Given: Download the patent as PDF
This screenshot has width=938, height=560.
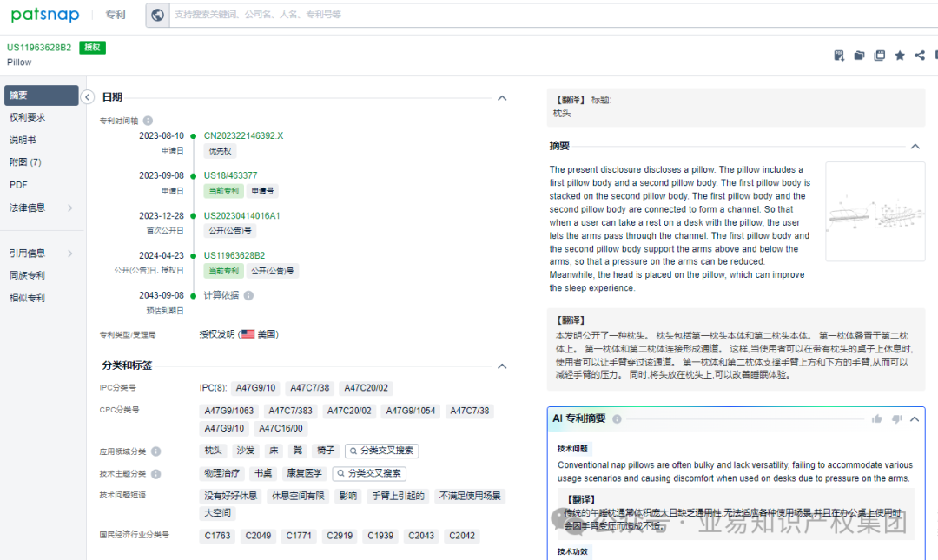Looking at the screenshot, I should [839, 55].
